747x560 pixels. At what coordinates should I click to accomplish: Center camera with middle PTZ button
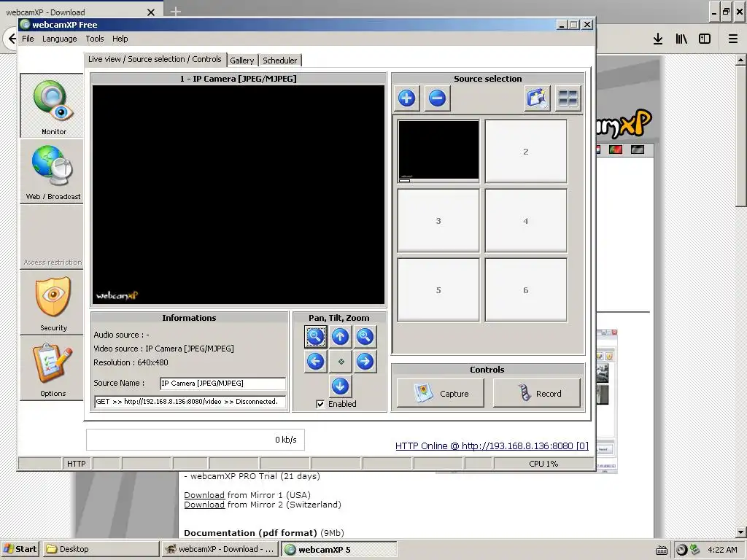[340, 362]
